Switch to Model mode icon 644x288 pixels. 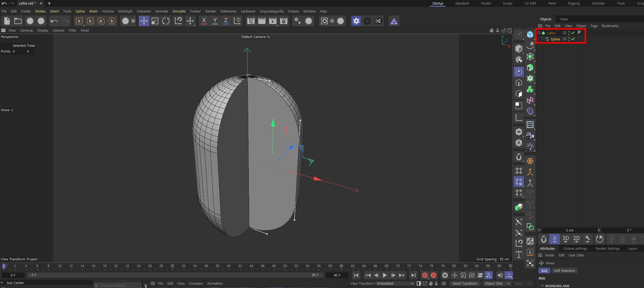click(519, 48)
